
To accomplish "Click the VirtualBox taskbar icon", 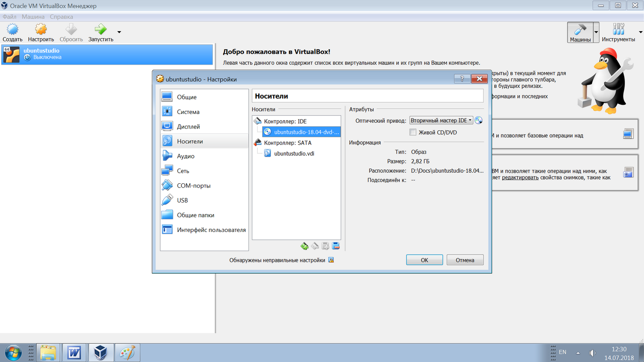I will [100, 353].
